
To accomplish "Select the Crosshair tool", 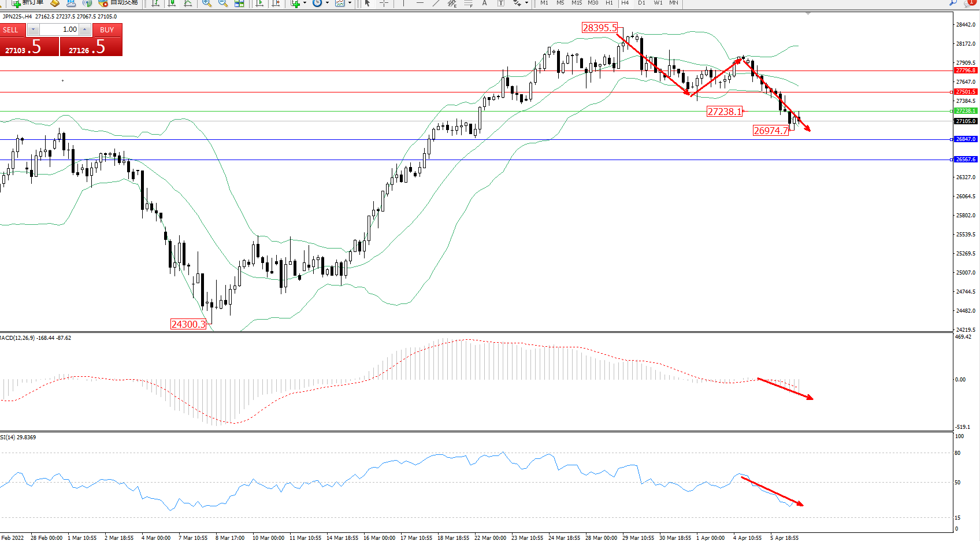I will coord(384,3).
